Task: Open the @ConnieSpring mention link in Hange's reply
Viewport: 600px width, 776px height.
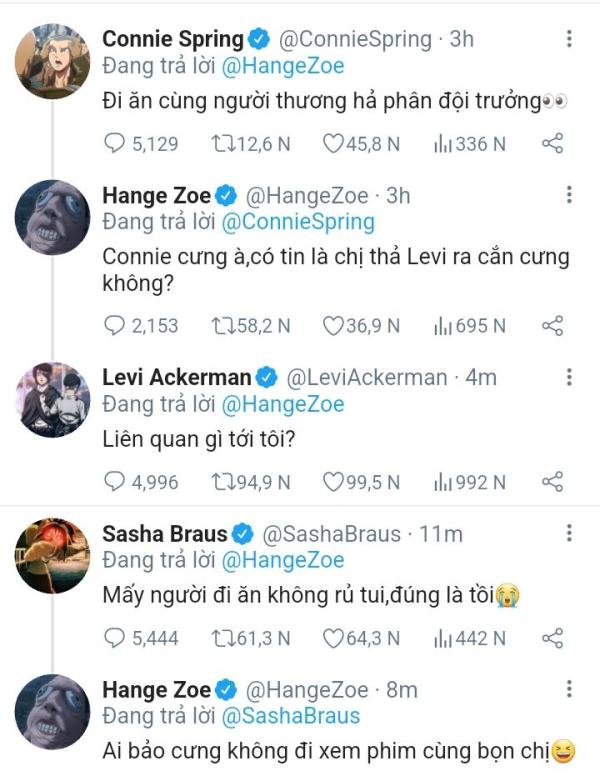Action: click(298, 222)
